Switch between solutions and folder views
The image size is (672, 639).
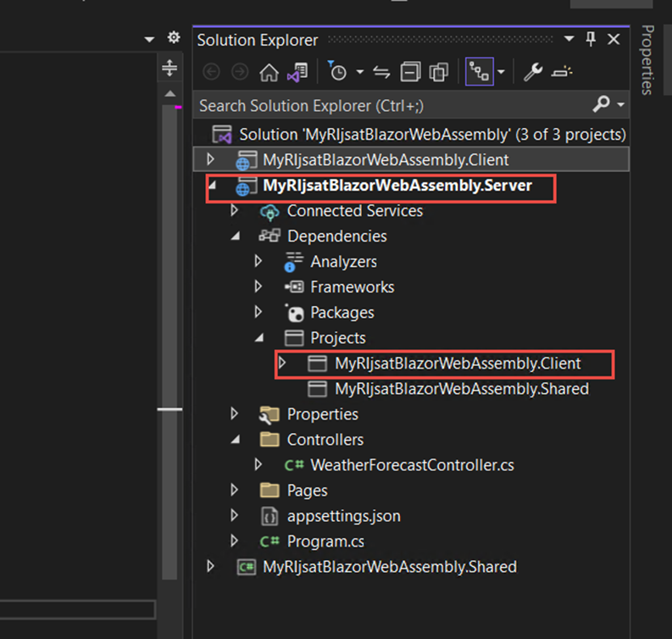click(297, 73)
